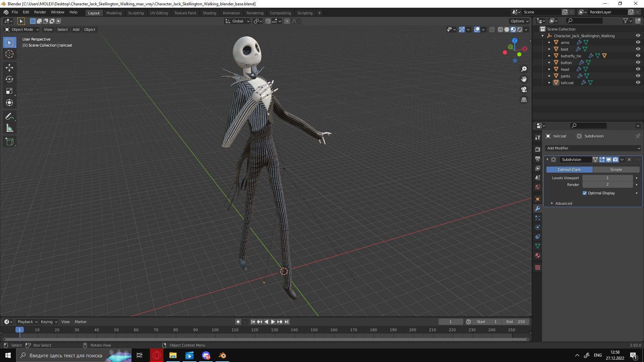Remove the Subdivision modifier

(x=629, y=160)
